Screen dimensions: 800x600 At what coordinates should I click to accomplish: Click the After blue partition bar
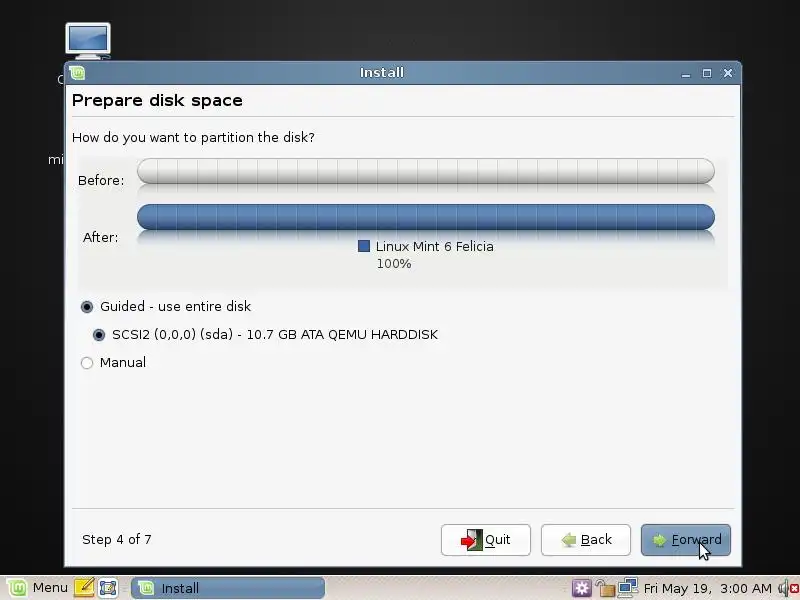(426, 217)
